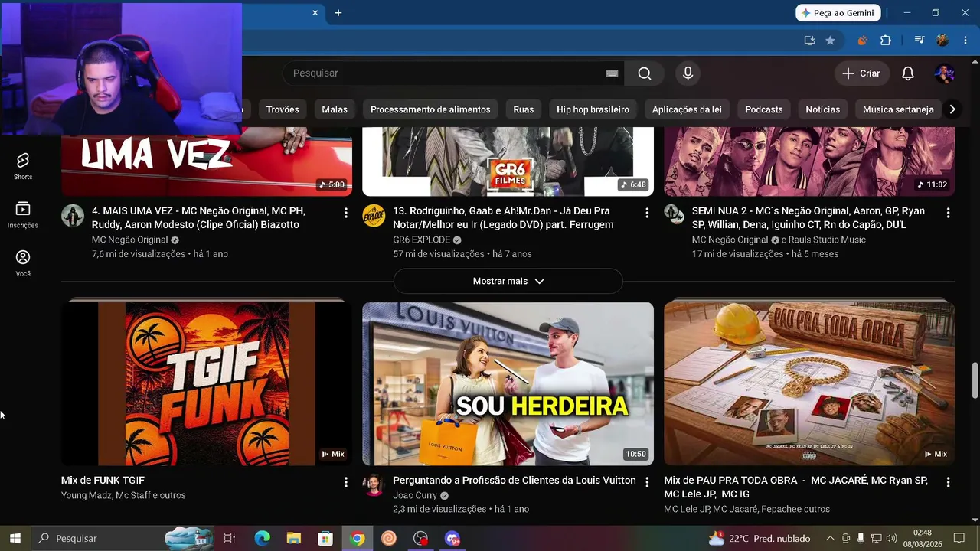The image size is (980, 551).
Task: Select the Notícias filter chip
Action: [823, 109]
